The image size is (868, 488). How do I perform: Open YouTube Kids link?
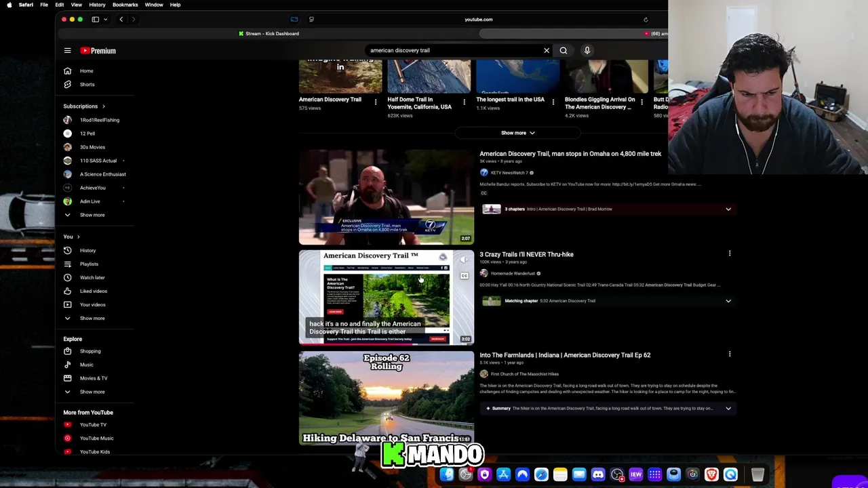(94, 451)
